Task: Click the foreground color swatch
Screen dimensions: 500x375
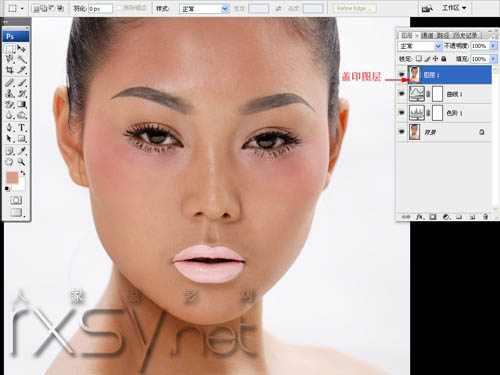Action: 12,178
